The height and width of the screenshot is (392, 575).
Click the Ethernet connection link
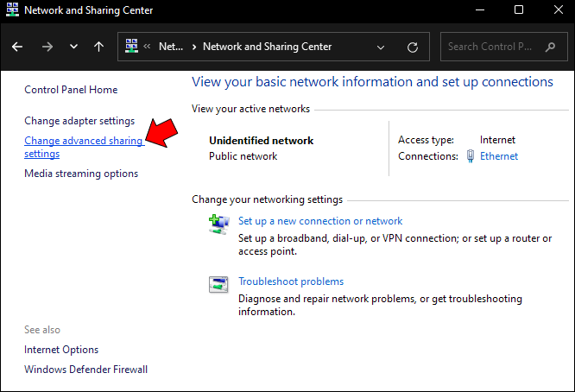[499, 156]
